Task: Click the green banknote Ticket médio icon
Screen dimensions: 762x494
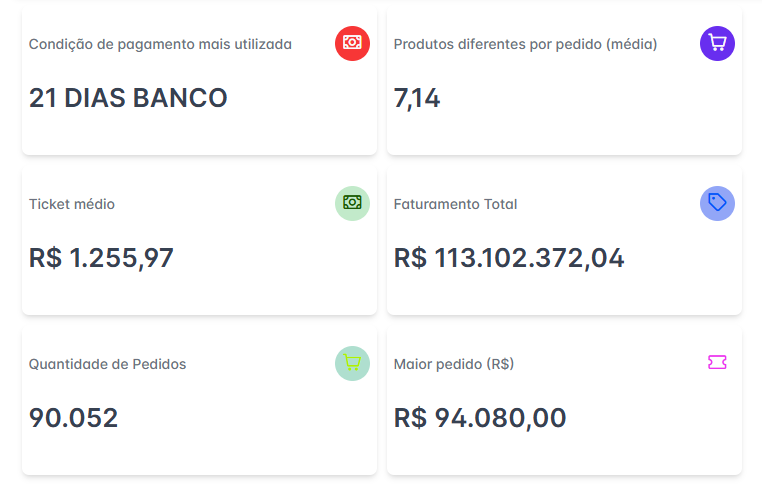Action: click(352, 203)
